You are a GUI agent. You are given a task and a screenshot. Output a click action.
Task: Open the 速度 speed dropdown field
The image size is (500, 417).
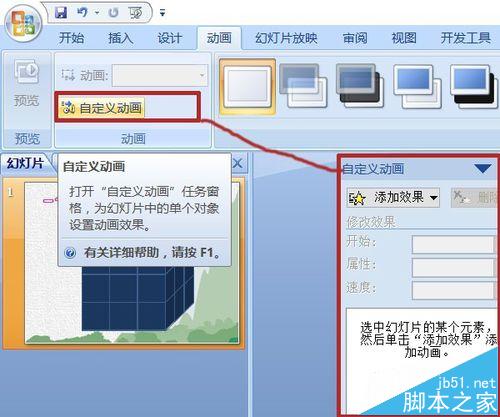click(454, 290)
